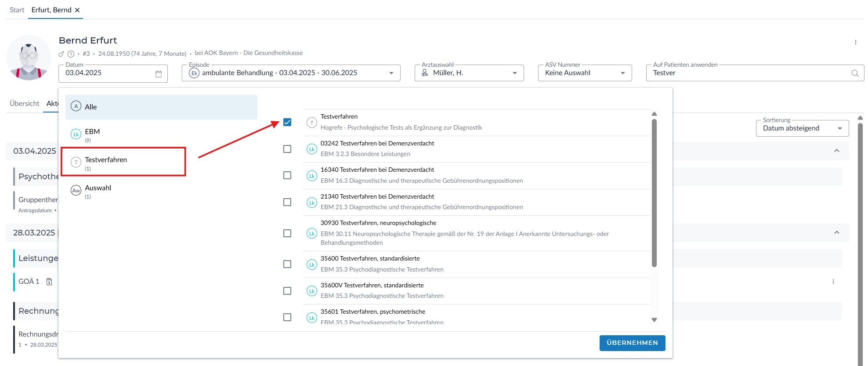This screenshot has width=868, height=366.
Task: Tick the 30930 neuropsychologische Testverfahren checkbox
Action: (287, 233)
